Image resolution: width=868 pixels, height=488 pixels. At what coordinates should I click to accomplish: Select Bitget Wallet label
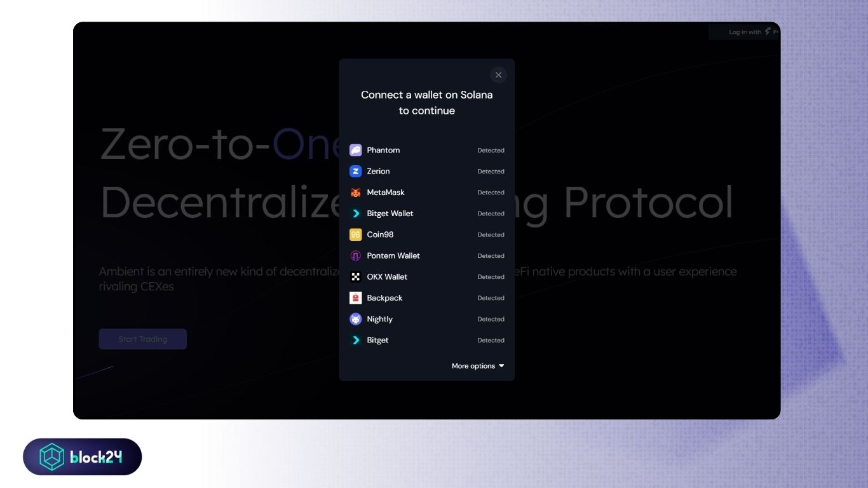(x=390, y=213)
